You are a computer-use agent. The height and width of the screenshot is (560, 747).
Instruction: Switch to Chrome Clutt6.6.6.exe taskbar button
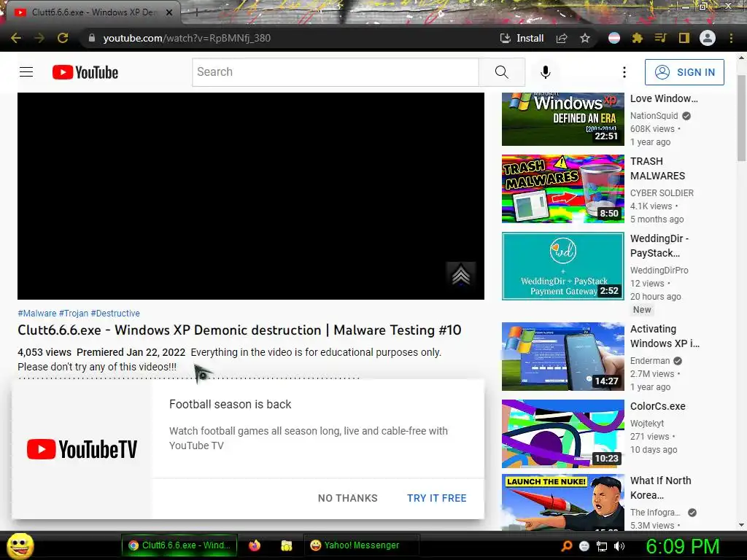179,545
